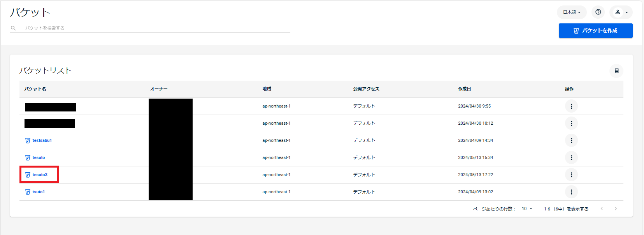Screen dimensions: 644x235
Task: Toggle the bucket list view icon
Action: pyautogui.click(x=616, y=71)
